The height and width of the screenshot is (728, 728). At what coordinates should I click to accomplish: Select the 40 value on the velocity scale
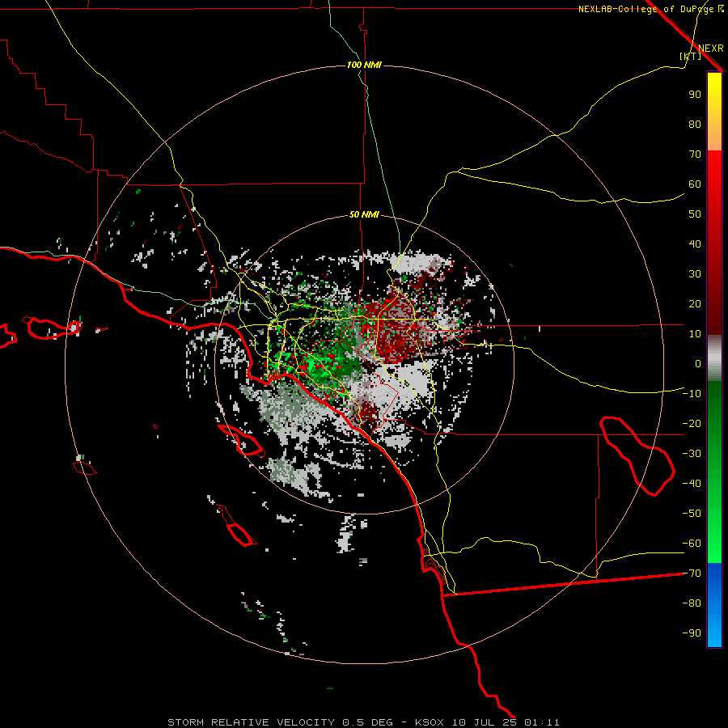pos(695,244)
